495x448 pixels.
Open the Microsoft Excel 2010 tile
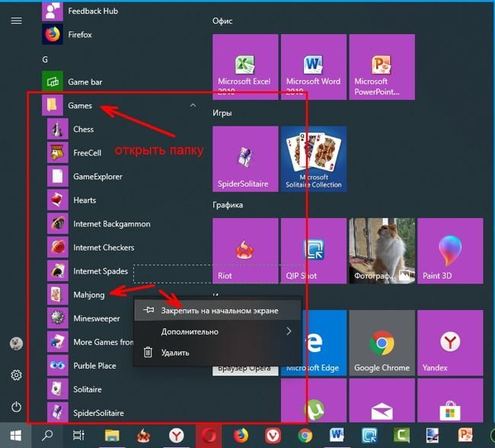click(245, 67)
